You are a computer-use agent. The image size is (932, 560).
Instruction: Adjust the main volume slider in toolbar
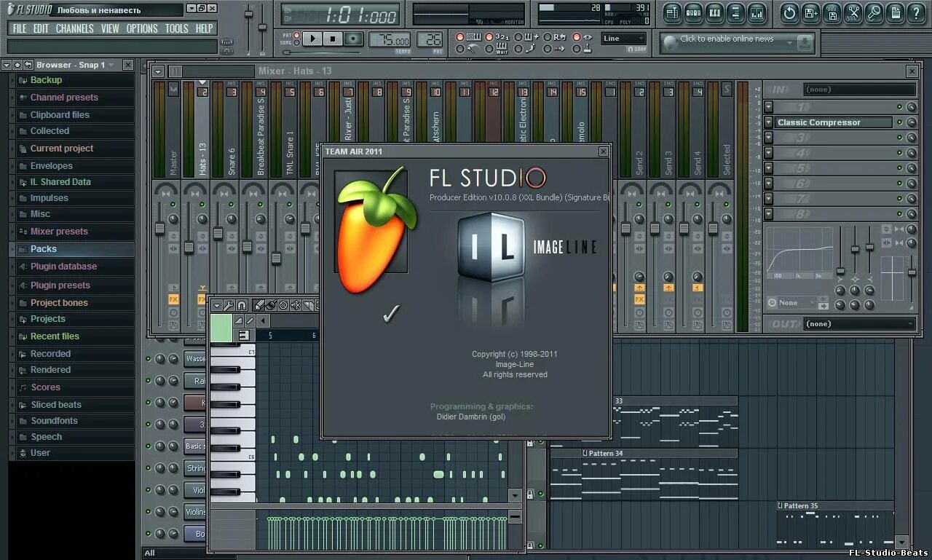[x=248, y=14]
